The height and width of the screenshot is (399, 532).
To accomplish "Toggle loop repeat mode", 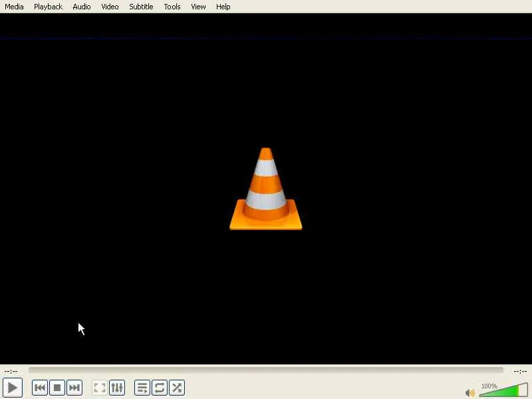I will point(160,388).
